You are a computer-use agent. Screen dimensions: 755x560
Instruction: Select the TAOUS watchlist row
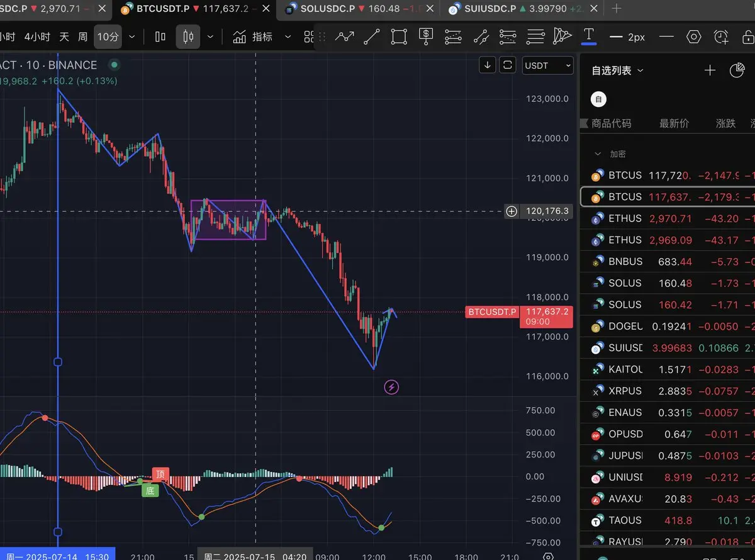click(667, 520)
